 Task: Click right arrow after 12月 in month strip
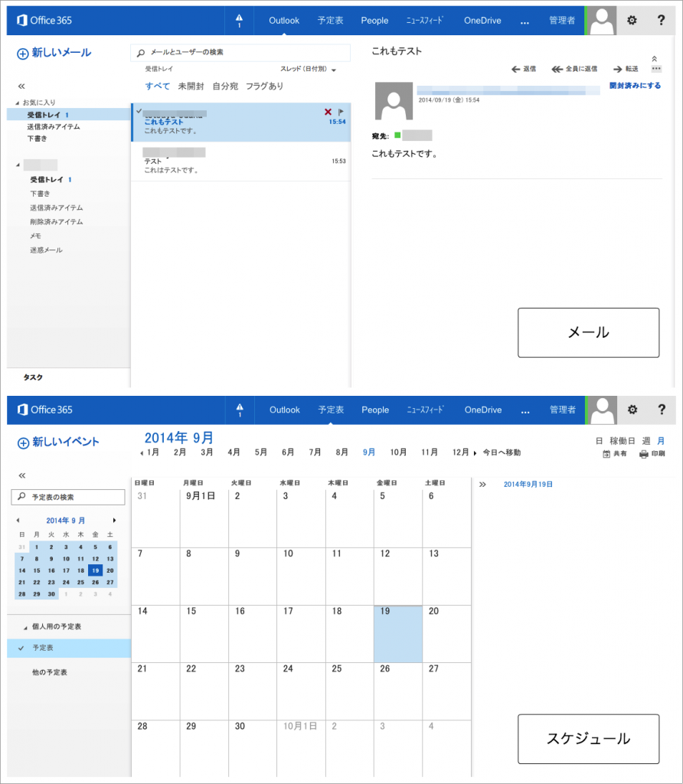[475, 453]
